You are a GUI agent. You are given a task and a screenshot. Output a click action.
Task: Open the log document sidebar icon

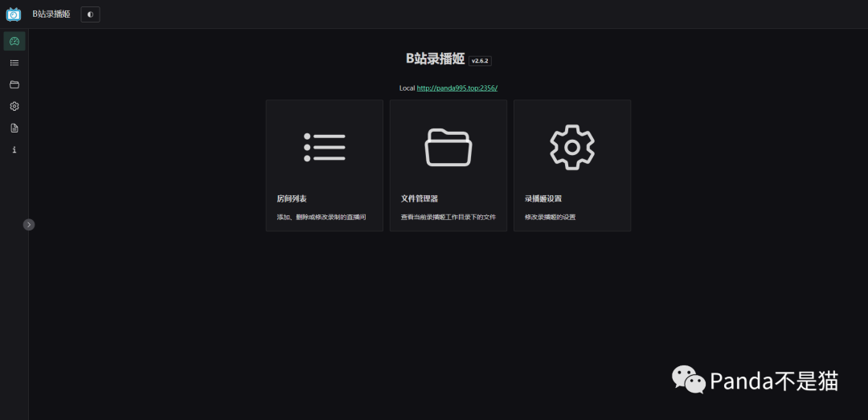(x=14, y=128)
